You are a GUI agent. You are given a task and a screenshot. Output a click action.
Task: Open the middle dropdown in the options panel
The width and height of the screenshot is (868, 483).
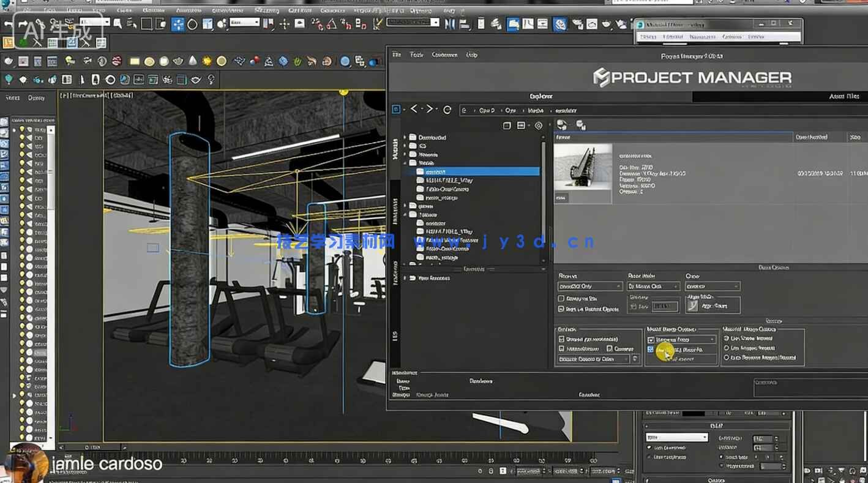pos(653,286)
